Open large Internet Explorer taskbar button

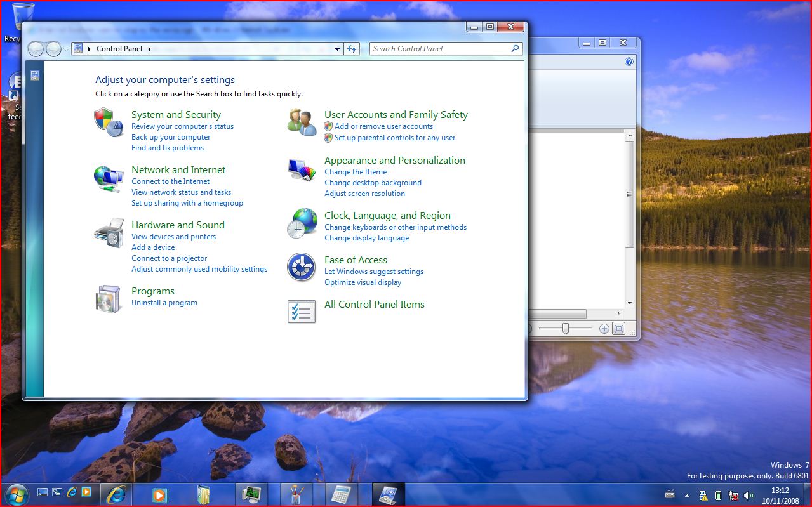116,494
